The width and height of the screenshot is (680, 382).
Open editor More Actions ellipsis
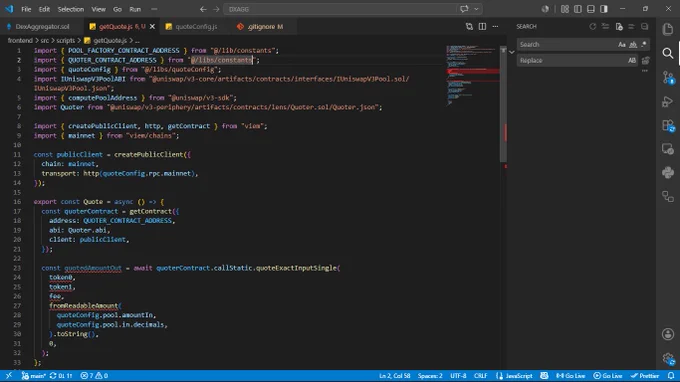(x=495, y=26)
